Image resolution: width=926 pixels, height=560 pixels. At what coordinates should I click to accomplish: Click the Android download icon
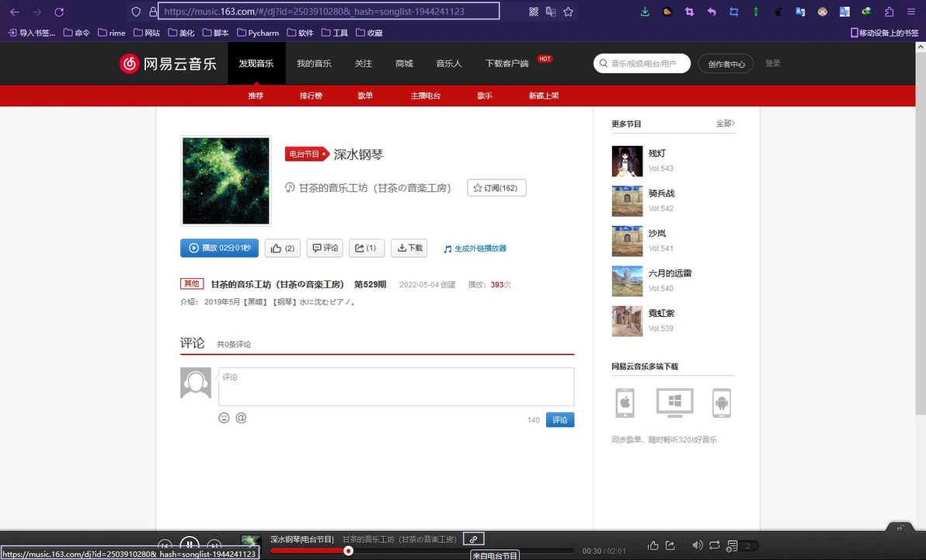point(721,403)
